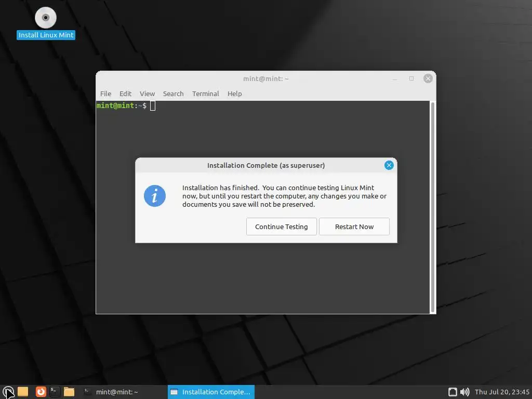Open the volume control tray icon

464,392
